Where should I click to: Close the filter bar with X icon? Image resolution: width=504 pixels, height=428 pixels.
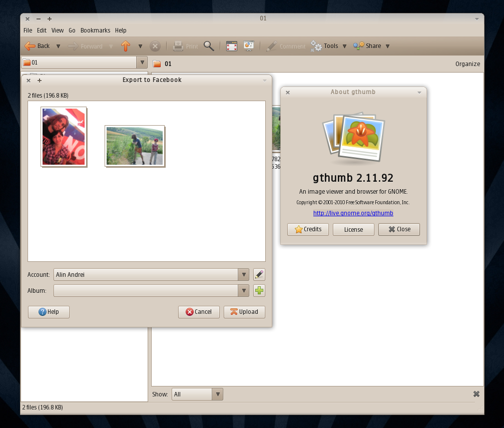[476, 394]
